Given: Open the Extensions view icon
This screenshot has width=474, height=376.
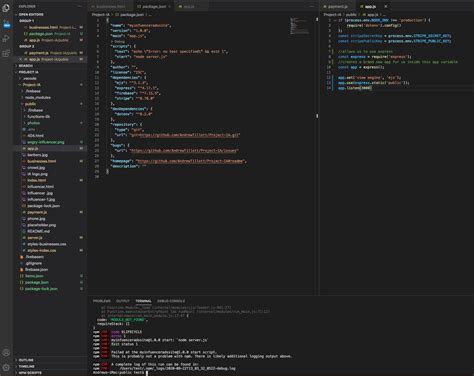Looking at the screenshot, I should pos(6,53).
